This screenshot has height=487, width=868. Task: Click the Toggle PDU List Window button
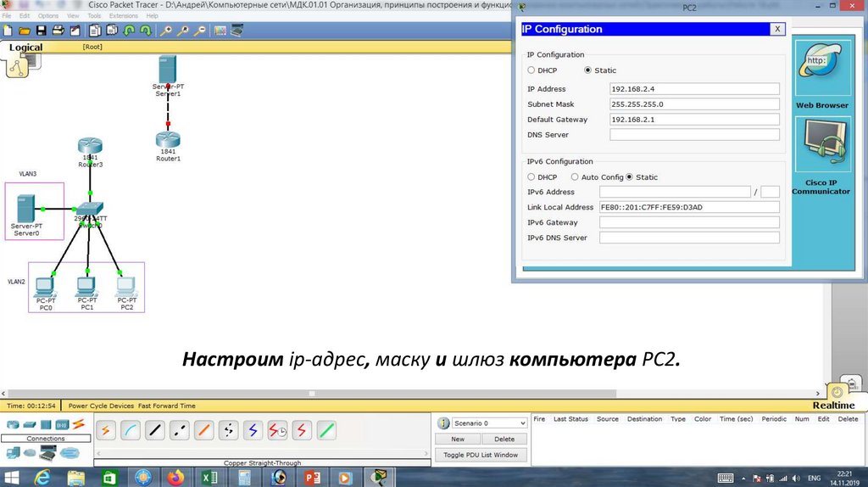click(x=481, y=455)
